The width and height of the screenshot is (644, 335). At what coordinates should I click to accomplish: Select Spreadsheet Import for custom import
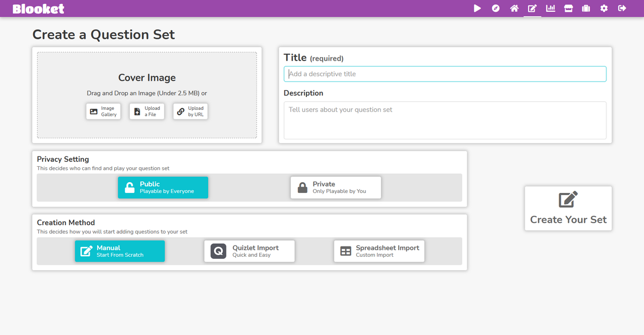(x=378, y=250)
